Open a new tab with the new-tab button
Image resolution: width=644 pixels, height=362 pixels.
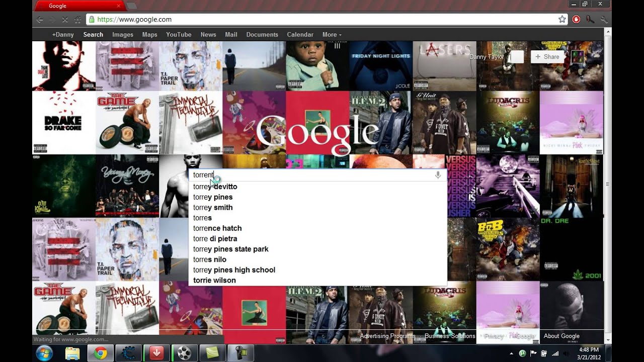pyautogui.click(x=132, y=6)
